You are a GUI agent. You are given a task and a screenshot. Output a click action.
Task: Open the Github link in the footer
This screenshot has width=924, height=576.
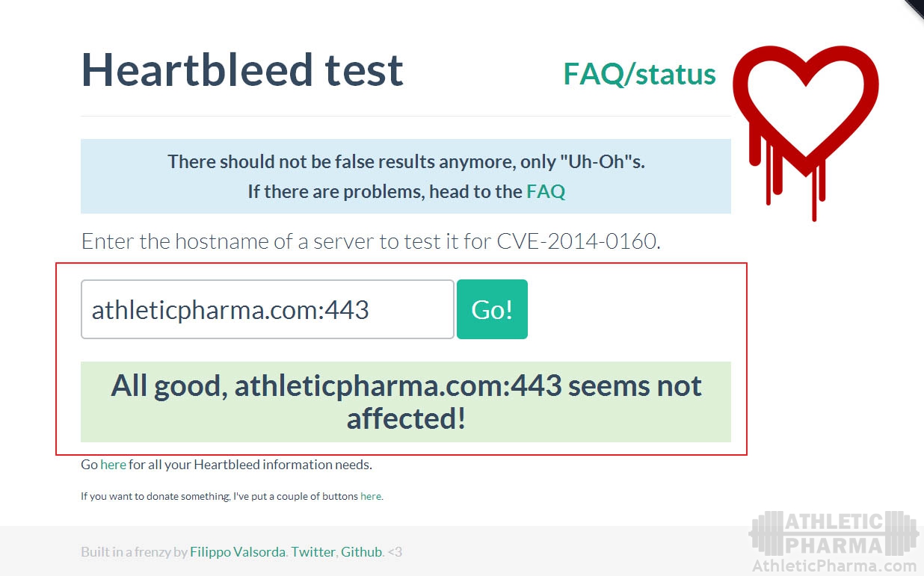click(x=361, y=552)
